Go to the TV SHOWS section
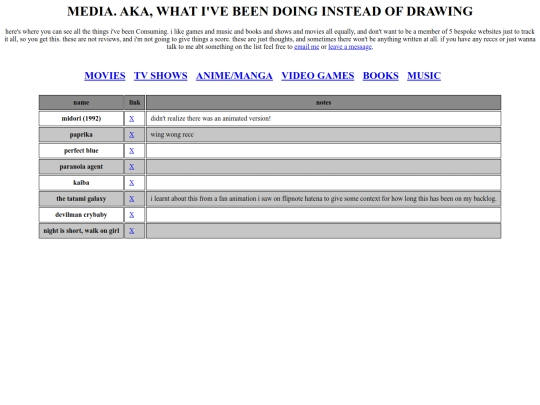The width and height of the screenshot is (540, 405). tap(160, 76)
